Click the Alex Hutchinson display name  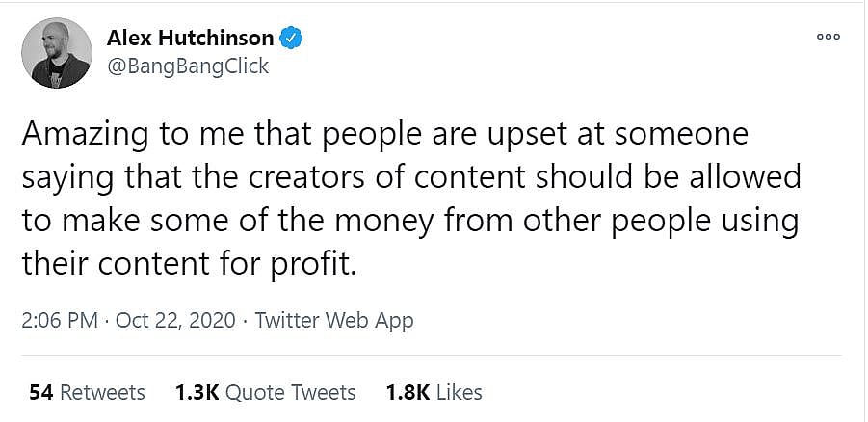(189, 40)
